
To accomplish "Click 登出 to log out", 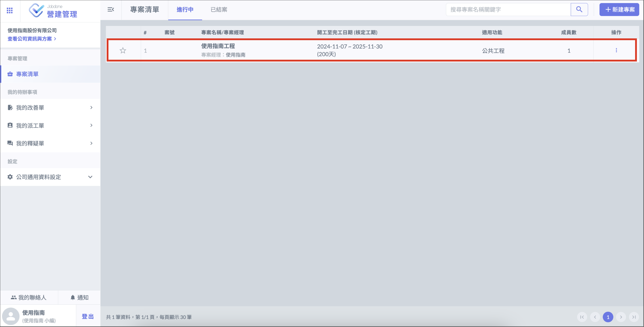I will pos(87,316).
